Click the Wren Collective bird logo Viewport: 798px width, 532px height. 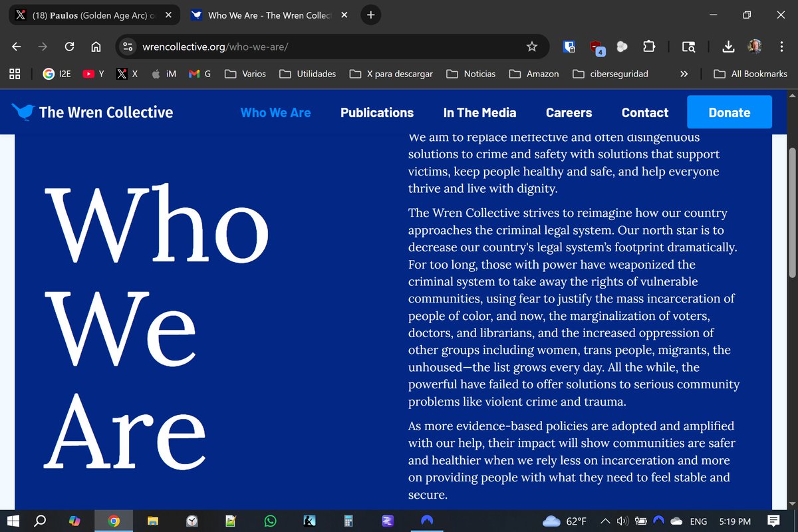(22, 112)
